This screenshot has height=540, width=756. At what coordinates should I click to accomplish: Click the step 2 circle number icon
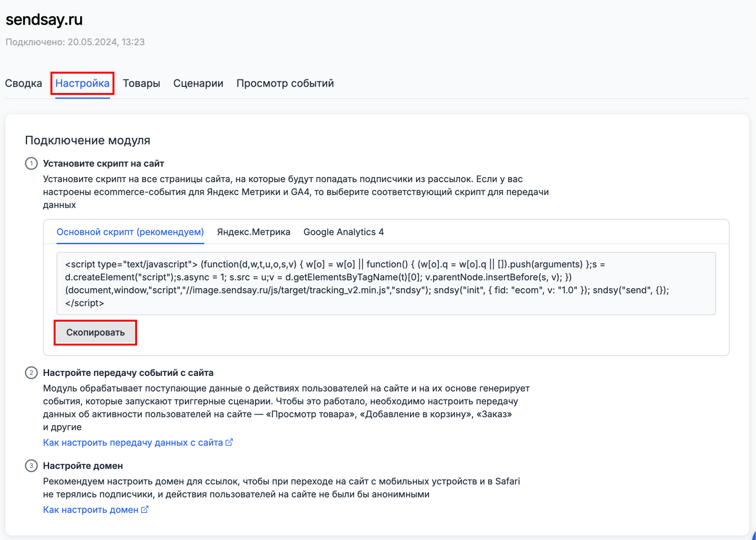tap(31, 373)
